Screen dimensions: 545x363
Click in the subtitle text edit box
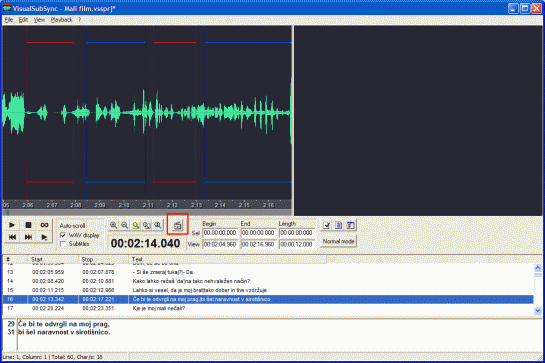tap(280, 336)
